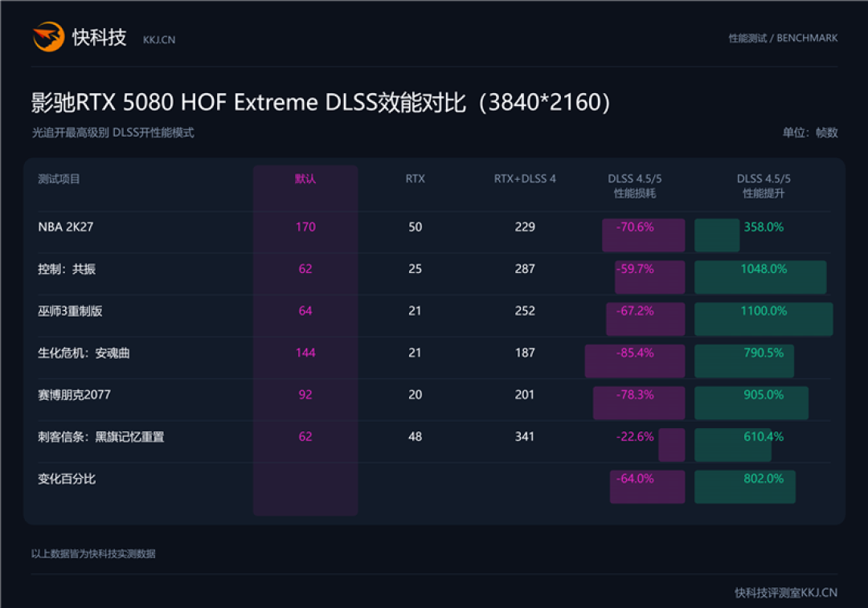This screenshot has width=868, height=608.
Task: Click the -85.4% loss bar
Action: coord(635,361)
